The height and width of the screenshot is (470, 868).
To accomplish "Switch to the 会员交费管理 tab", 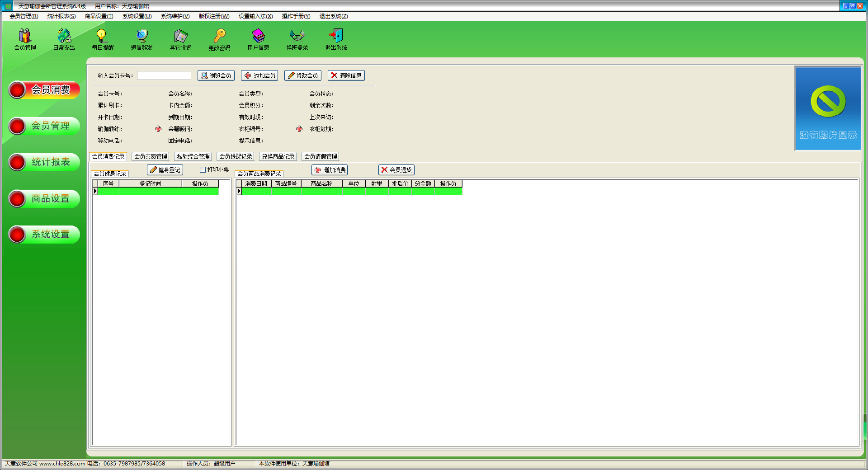I will [x=151, y=156].
